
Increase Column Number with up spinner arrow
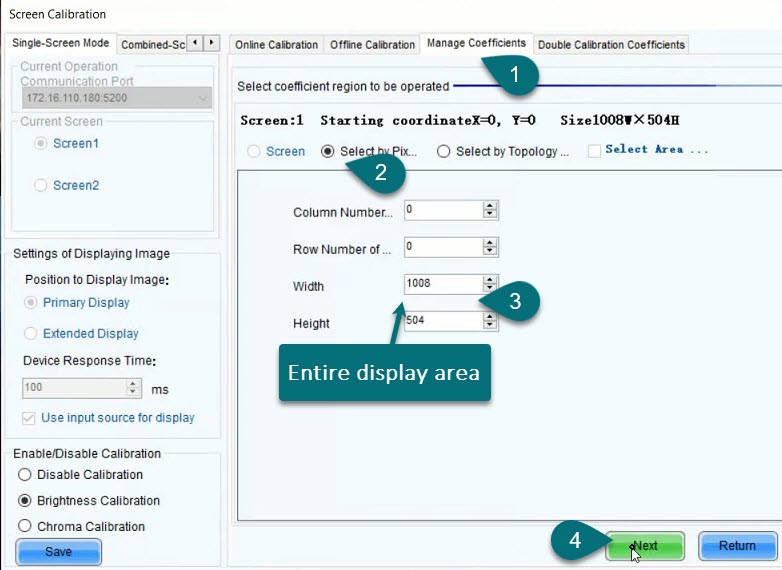[490, 205]
